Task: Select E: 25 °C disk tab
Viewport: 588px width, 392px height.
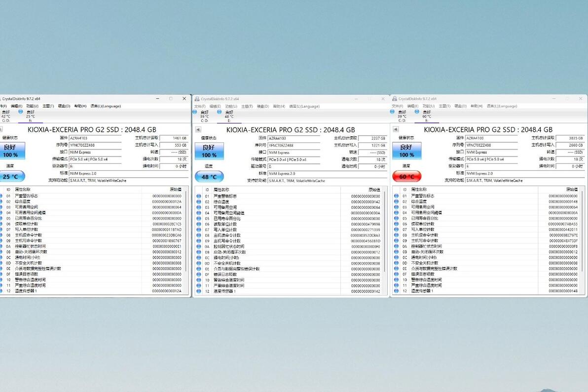Action: 31,116
